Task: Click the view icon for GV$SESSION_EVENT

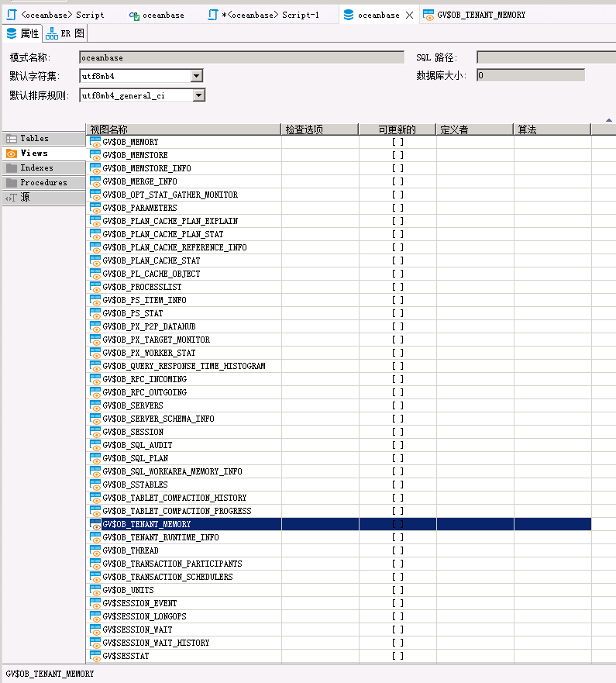Action: (x=95, y=603)
